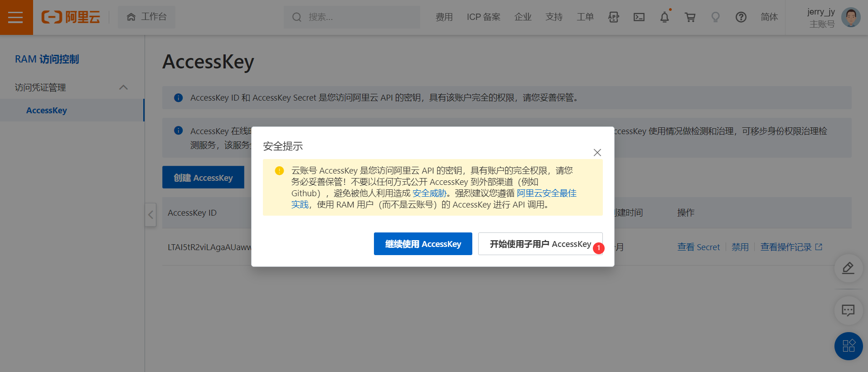Click the Alibaba Cloud logo
Viewport: 868px width, 372px height.
(x=70, y=17)
